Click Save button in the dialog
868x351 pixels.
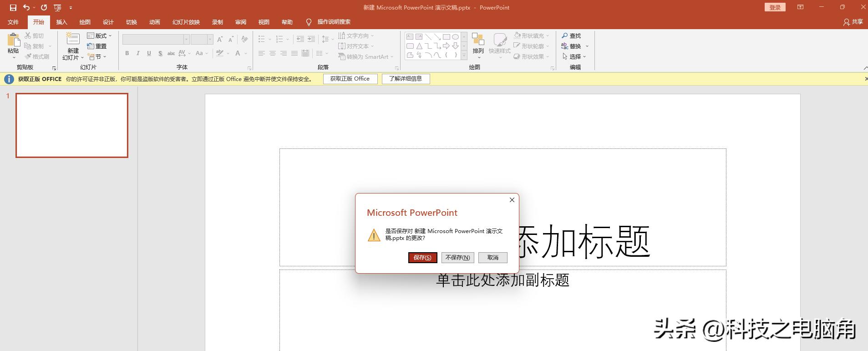click(x=423, y=258)
